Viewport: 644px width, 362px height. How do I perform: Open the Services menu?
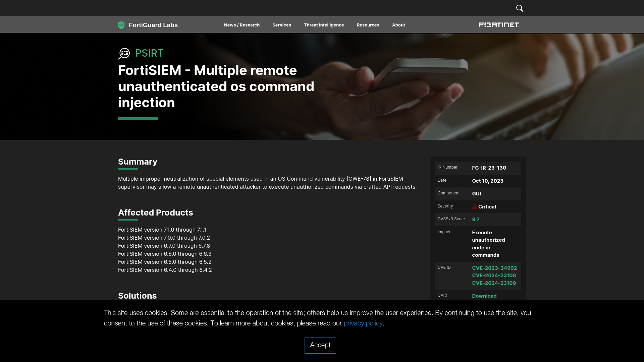pyautogui.click(x=282, y=25)
